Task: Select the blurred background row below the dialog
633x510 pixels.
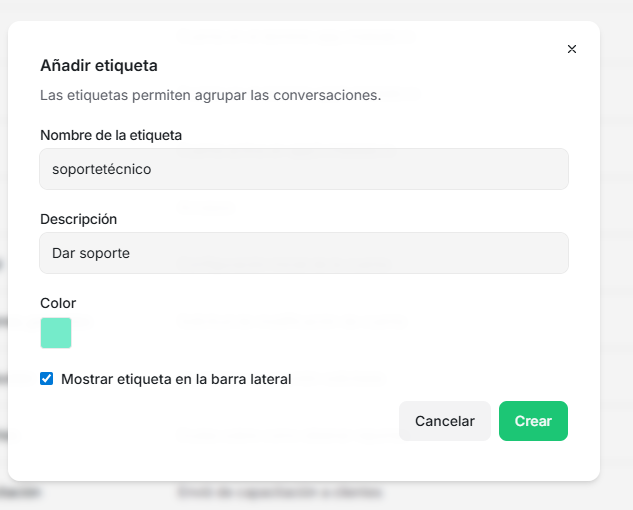Action: 279,493
